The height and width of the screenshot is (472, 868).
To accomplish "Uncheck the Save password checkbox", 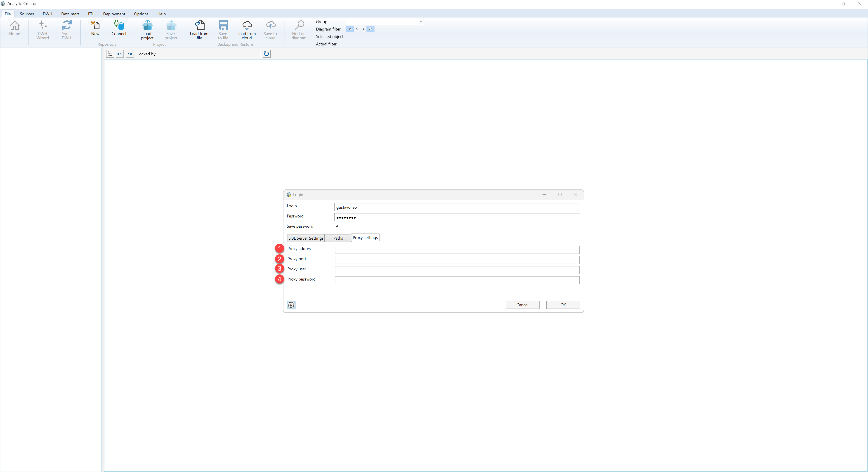I will pos(337,226).
